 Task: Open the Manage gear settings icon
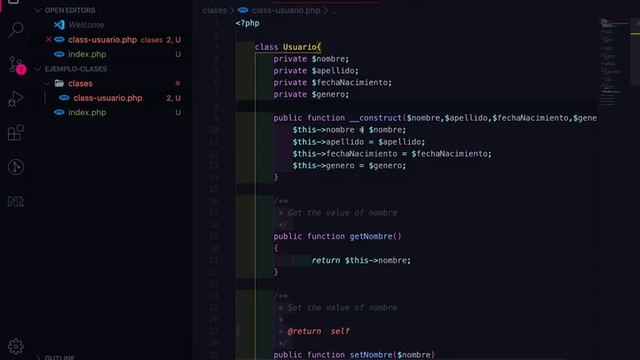click(16, 347)
